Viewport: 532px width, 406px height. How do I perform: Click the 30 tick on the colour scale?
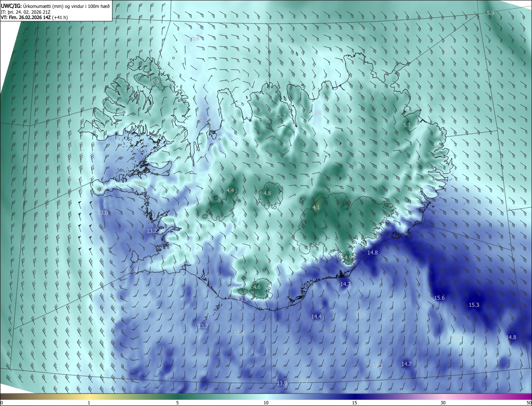pyautogui.click(x=443, y=403)
